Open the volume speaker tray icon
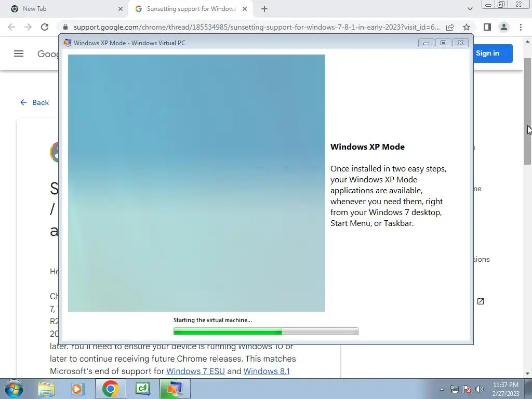 [479, 389]
